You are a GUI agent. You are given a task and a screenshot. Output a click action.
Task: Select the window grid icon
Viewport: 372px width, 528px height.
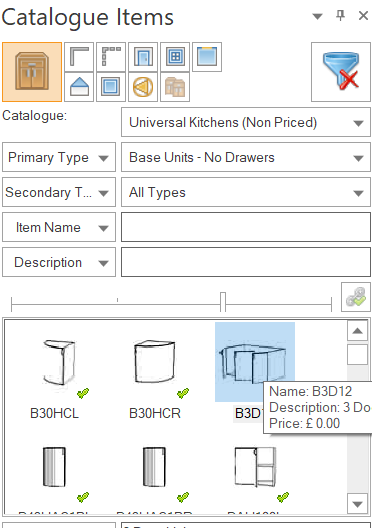click(175, 57)
